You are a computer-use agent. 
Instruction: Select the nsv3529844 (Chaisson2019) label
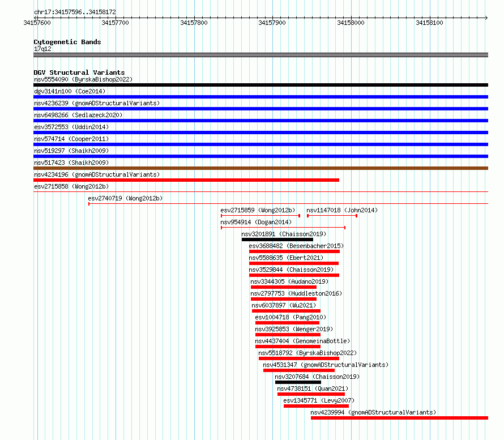coord(291,270)
